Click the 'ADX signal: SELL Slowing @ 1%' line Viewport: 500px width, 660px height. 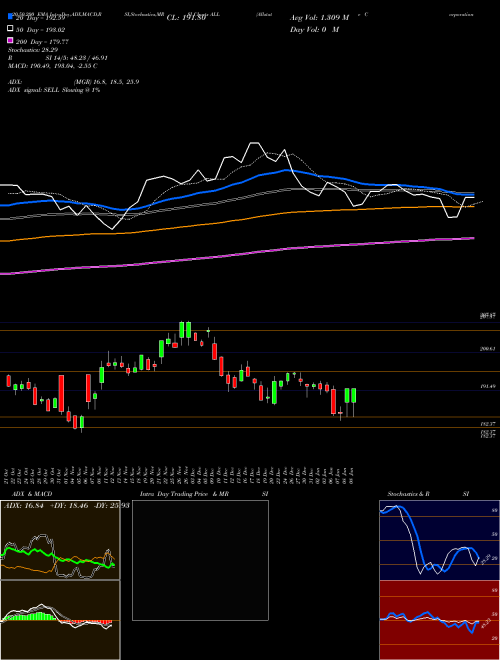click(x=54, y=90)
